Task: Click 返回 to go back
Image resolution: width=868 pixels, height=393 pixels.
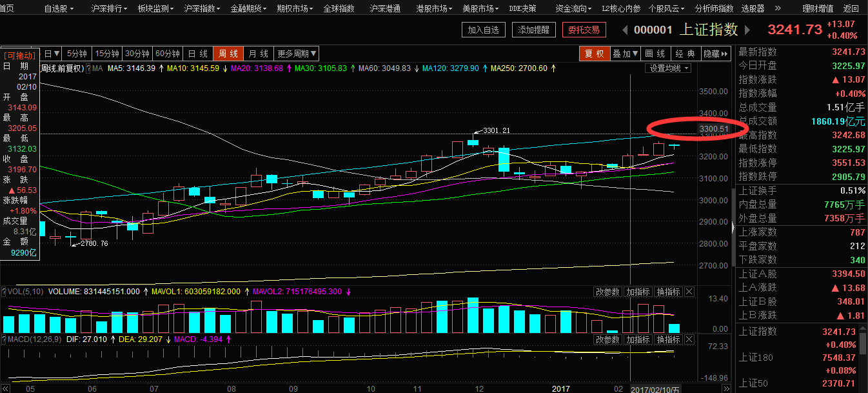Action: (851, 8)
